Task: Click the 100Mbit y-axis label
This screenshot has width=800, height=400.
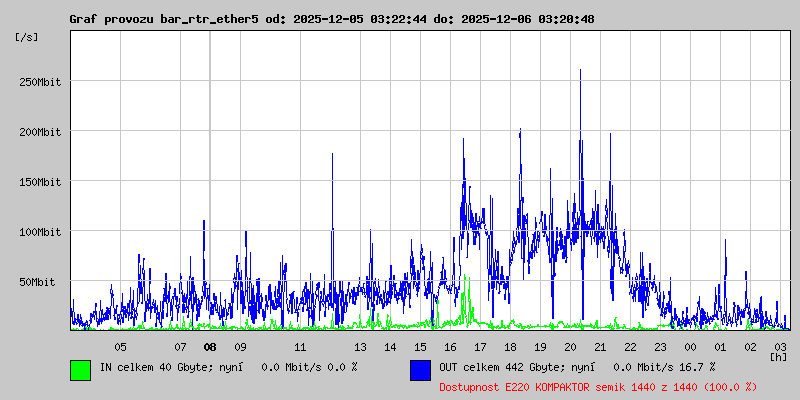Action: coord(40,232)
